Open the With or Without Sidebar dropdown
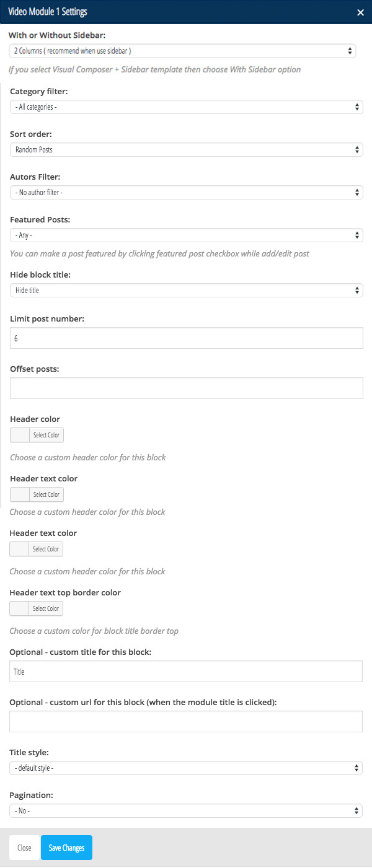The width and height of the screenshot is (372, 868). click(x=182, y=51)
